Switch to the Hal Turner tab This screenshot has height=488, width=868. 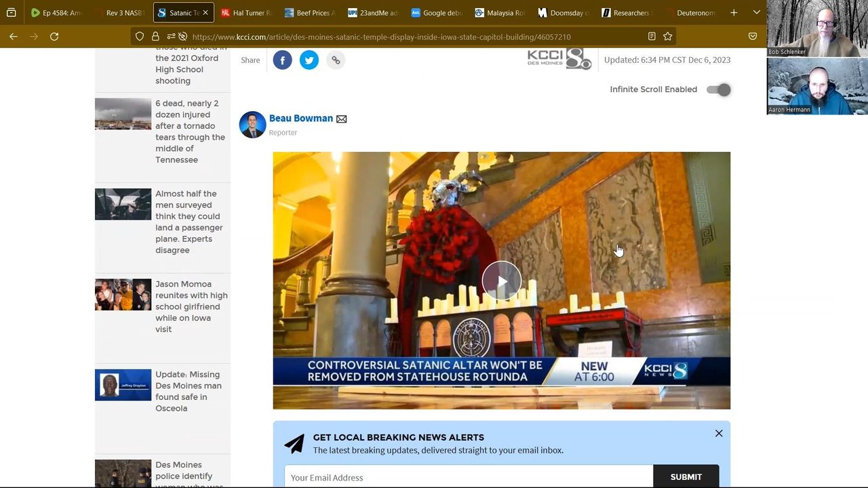[245, 13]
